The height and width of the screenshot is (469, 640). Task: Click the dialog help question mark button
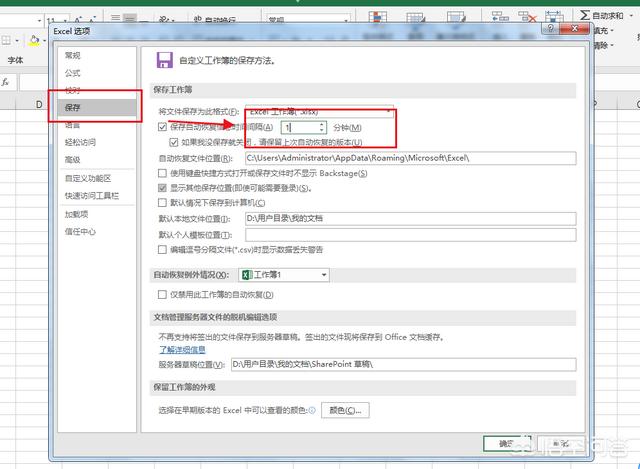550,28
